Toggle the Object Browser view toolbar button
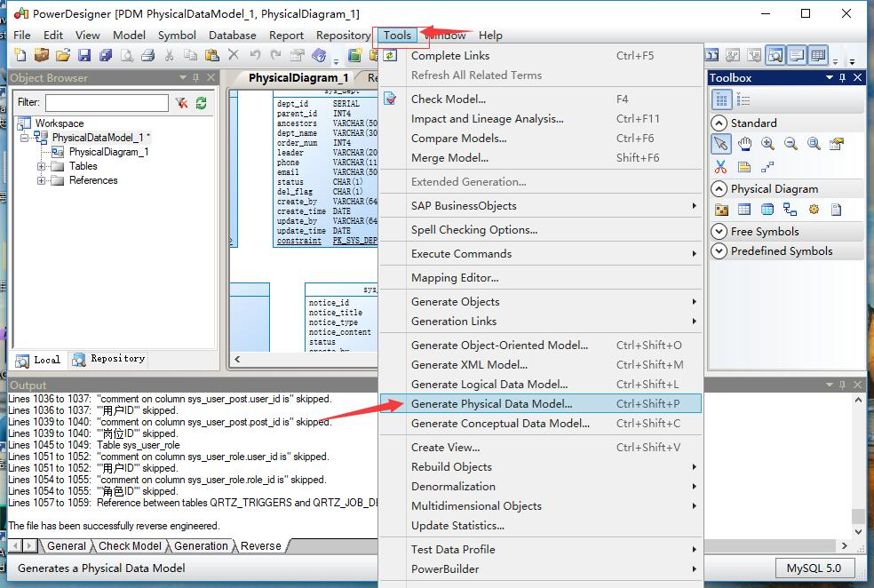874x588 pixels. [775, 54]
